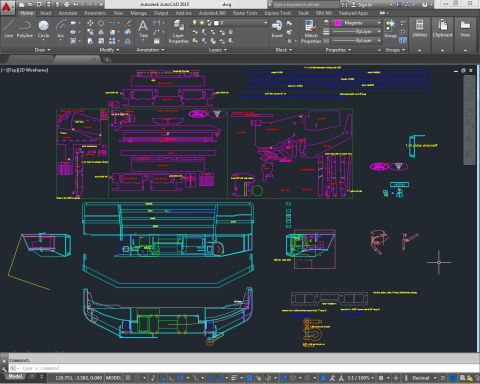Switch to the Manage ribbon tab
The height and width of the screenshot is (384, 480).
point(138,13)
